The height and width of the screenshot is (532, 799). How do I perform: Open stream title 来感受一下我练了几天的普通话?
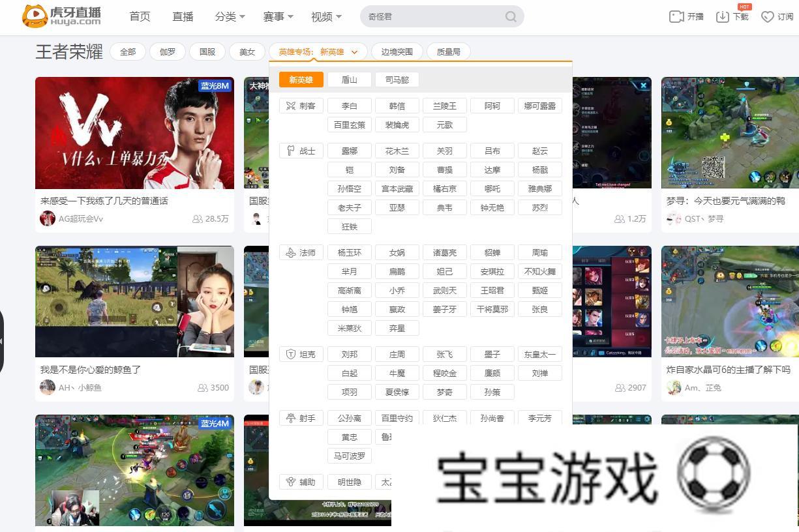tap(104, 201)
